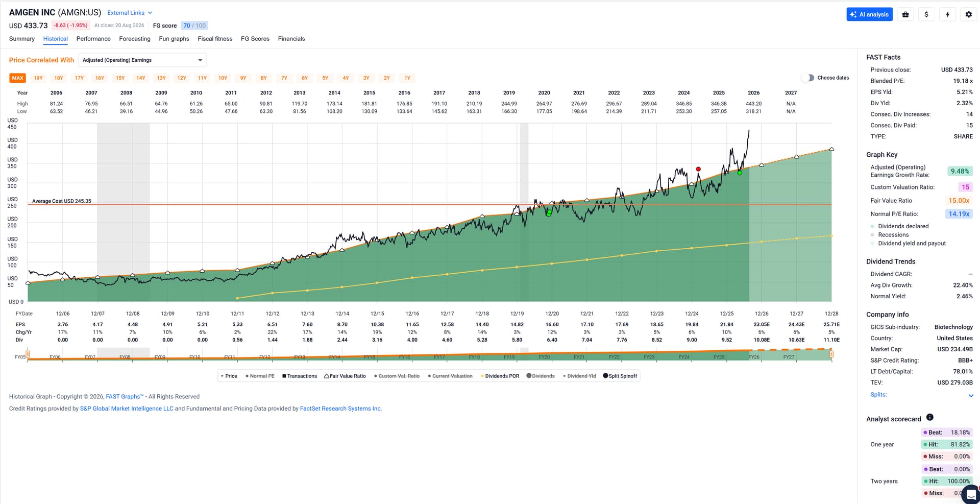
Task: Open the portfolio briefcase icon button
Action: (x=905, y=14)
